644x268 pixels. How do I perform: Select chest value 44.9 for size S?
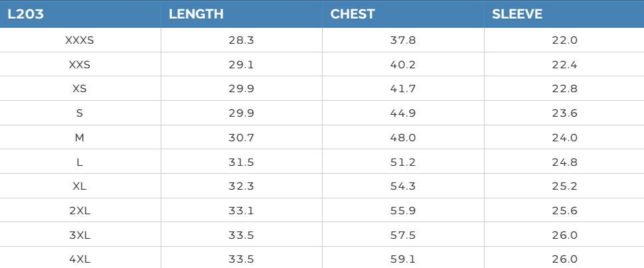click(x=403, y=113)
